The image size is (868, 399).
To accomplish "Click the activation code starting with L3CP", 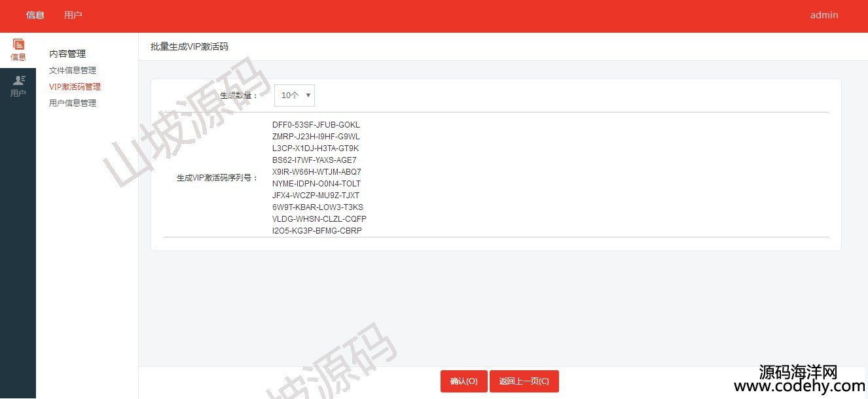I will click(316, 148).
